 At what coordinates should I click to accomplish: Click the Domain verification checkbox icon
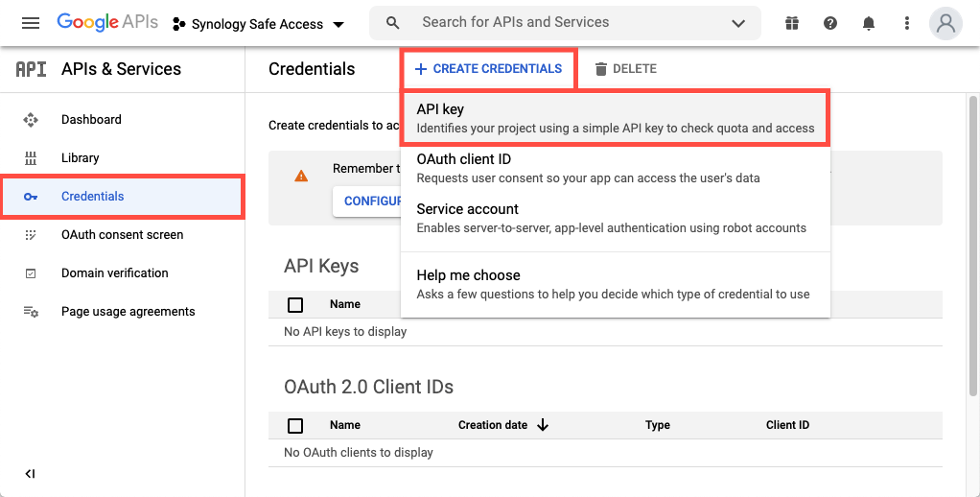click(31, 273)
